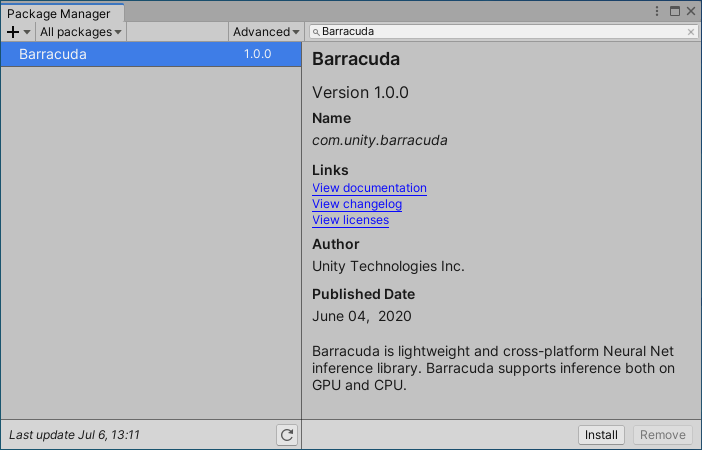Viewport: 702px width, 450px height.
Task: Install the Barracuda package
Action: tap(601, 435)
